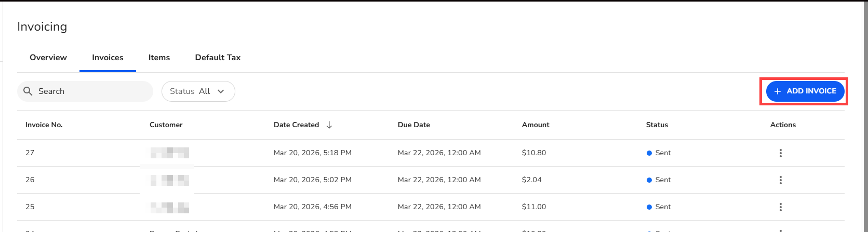Open the Items tab
Image resolution: width=868 pixels, height=232 pixels.
(x=159, y=58)
